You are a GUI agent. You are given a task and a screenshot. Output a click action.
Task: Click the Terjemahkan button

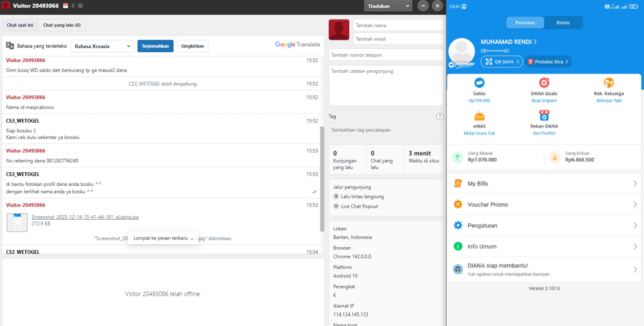(155, 46)
